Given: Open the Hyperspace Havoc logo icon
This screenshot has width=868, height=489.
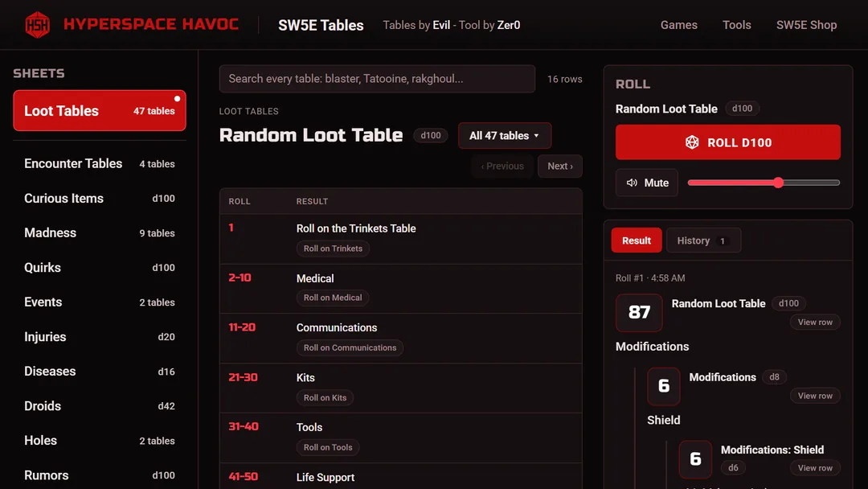Looking at the screenshot, I should 37,25.
